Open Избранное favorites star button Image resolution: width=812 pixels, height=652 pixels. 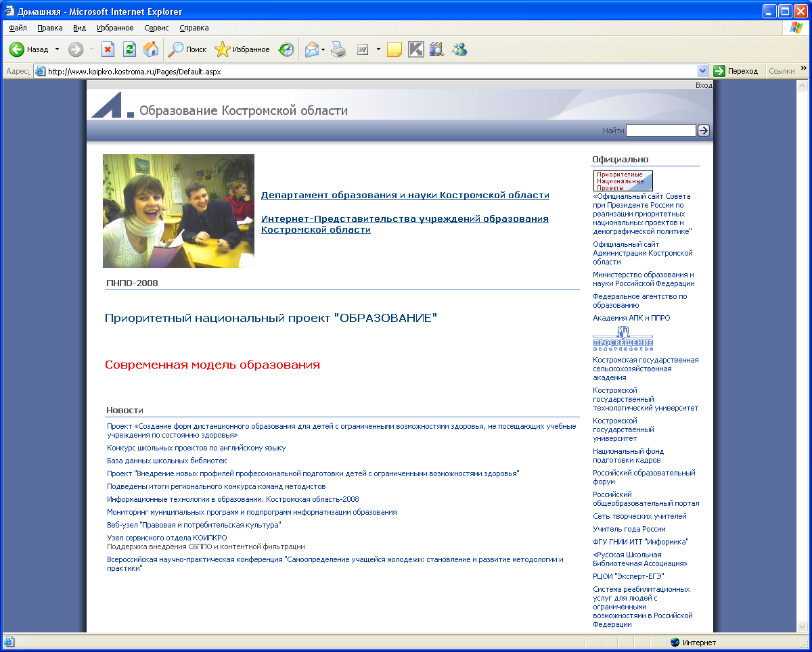pos(242,49)
